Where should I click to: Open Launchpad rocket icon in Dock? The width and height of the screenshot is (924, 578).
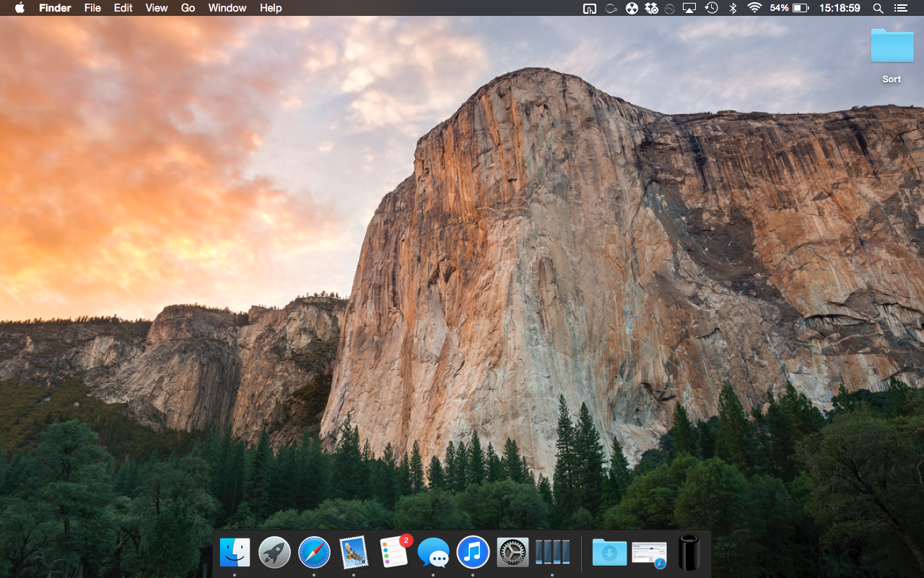click(274, 553)
